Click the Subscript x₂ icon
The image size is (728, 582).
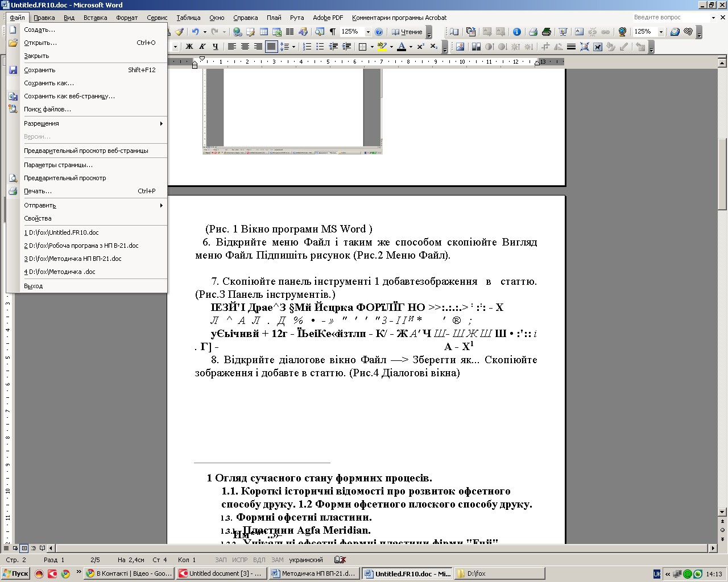click(x=434, y=47)
